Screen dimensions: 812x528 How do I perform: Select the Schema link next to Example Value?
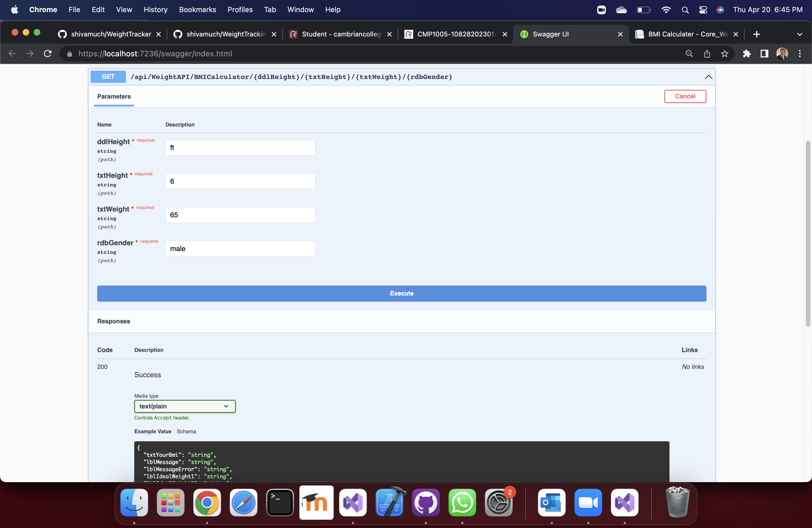point(186,431)
